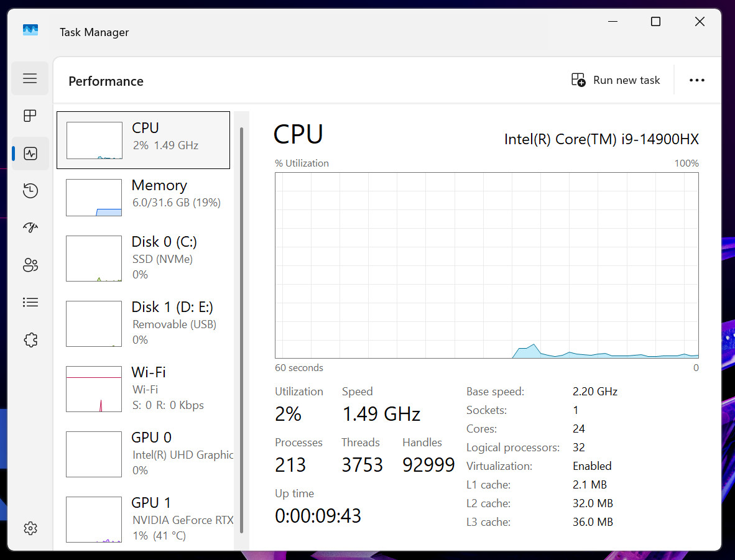The height and width of the screenshot is (560, 735).
Task: Click the CPU utilization graph
Action: pos(486,265)
